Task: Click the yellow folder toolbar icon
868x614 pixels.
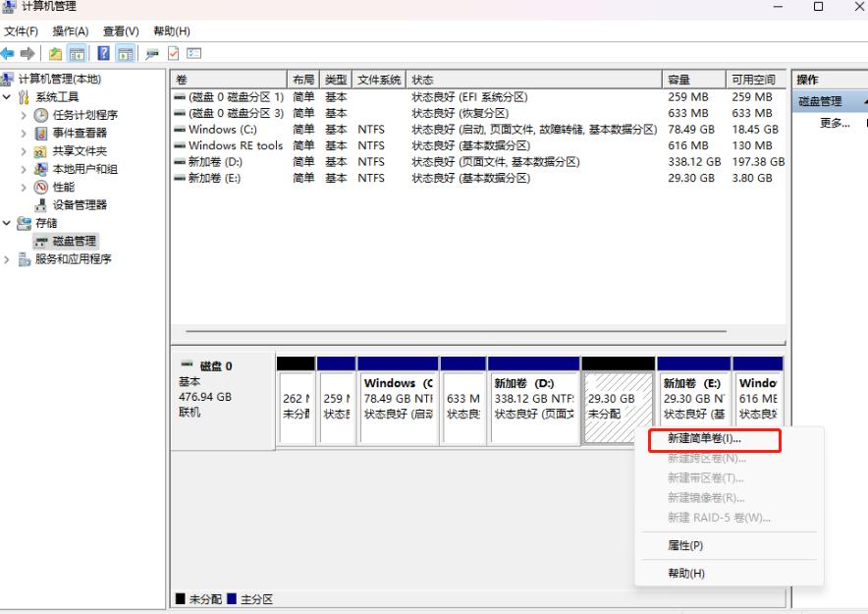Action: coord(54,53)
